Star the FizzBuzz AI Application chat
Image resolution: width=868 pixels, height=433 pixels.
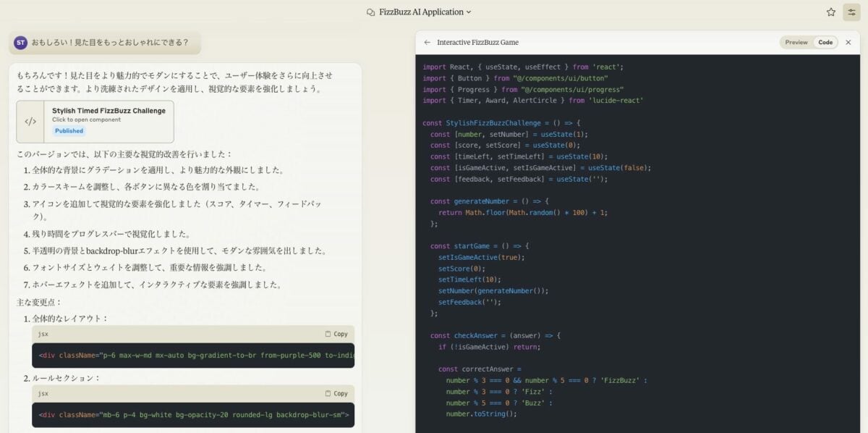(x=831, y=12)
